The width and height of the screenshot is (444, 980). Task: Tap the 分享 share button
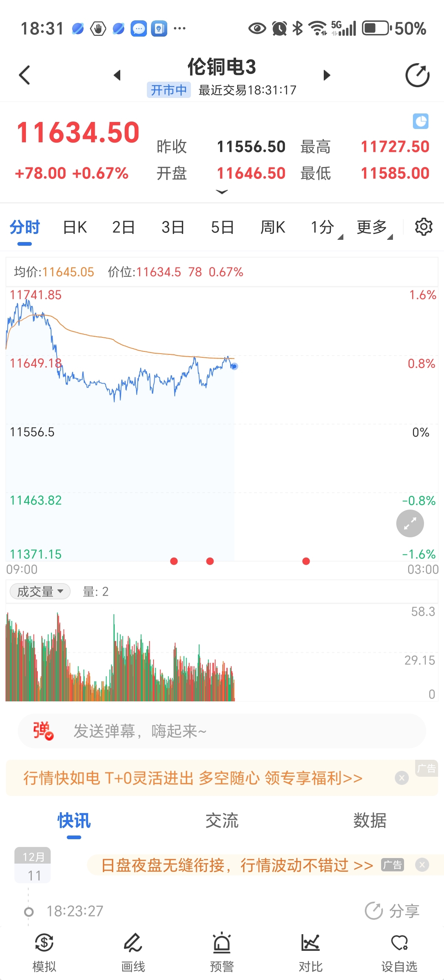coord(392,911)
